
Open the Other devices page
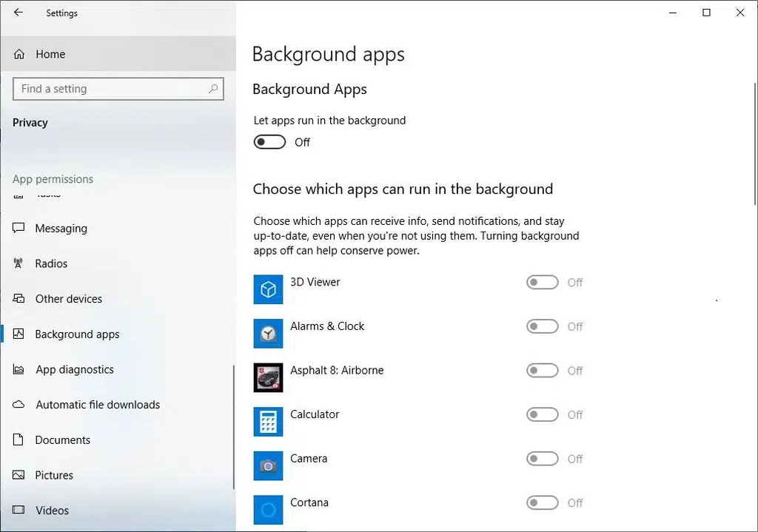[x=116, y=299]
